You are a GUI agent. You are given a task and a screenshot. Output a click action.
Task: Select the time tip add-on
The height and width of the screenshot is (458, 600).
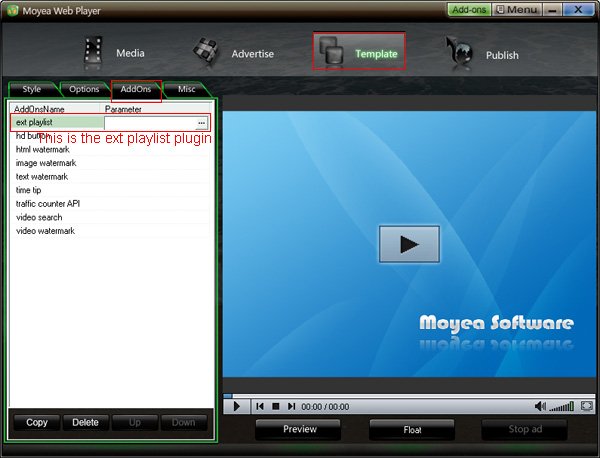pos(110,190)
